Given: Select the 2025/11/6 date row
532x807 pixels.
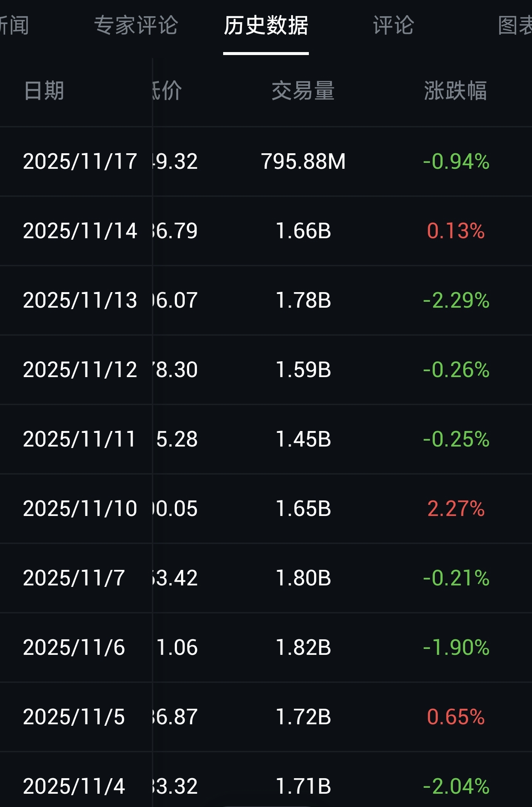Looking at the screenshot, I should 74,647.
